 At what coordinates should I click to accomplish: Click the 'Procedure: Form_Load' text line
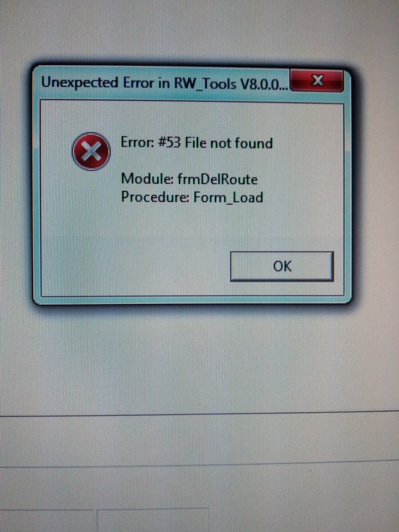click(x=192, y=197)
